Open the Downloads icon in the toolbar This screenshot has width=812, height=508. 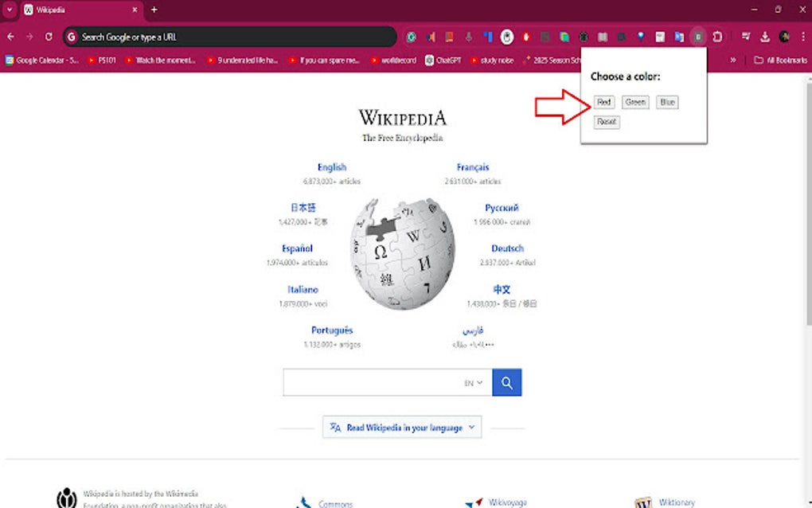click(765, 37)
